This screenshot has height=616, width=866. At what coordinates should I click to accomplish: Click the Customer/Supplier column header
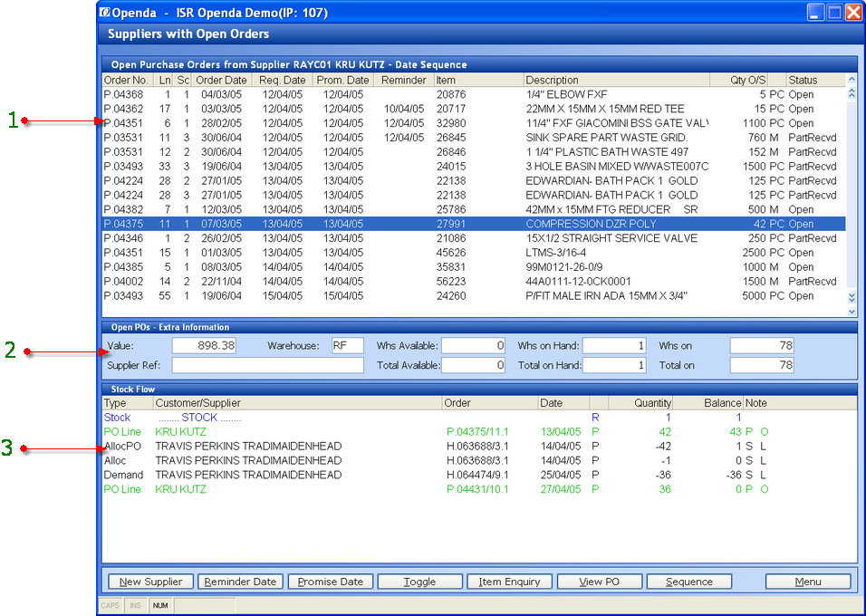click(298, 403)
